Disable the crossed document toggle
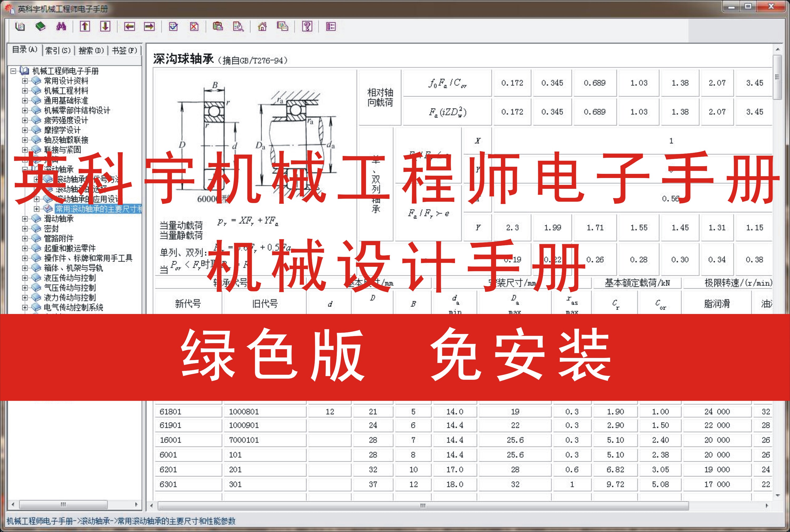 pos(194,27)
